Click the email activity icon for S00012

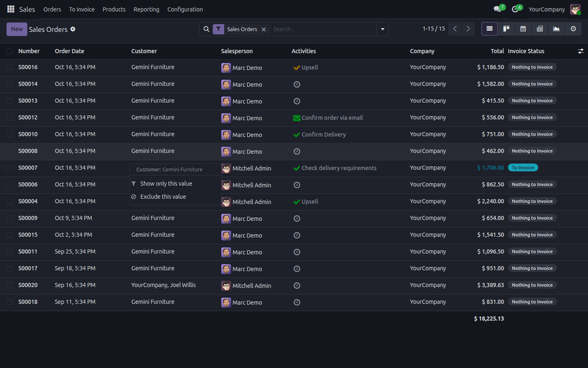coord(297,118)
